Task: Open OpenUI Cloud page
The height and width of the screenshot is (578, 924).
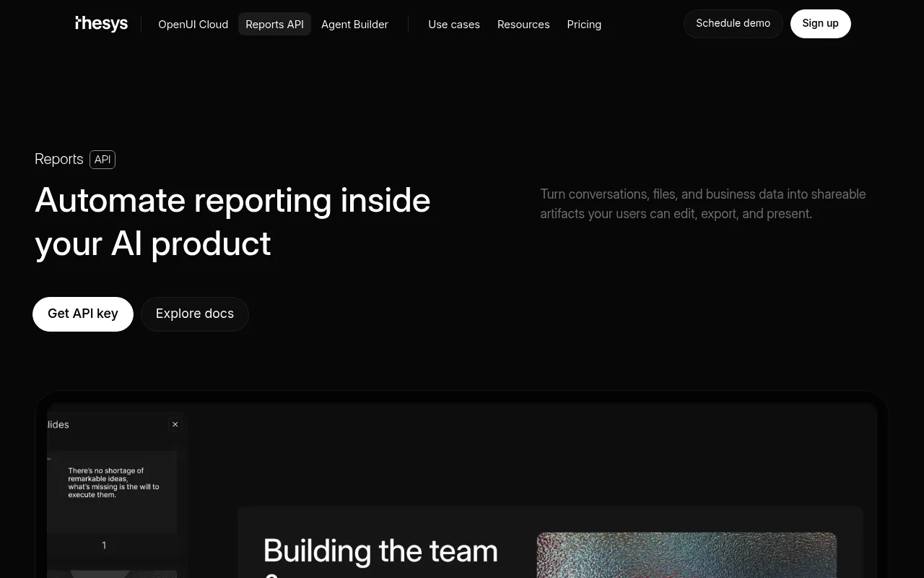Action: 193,25
